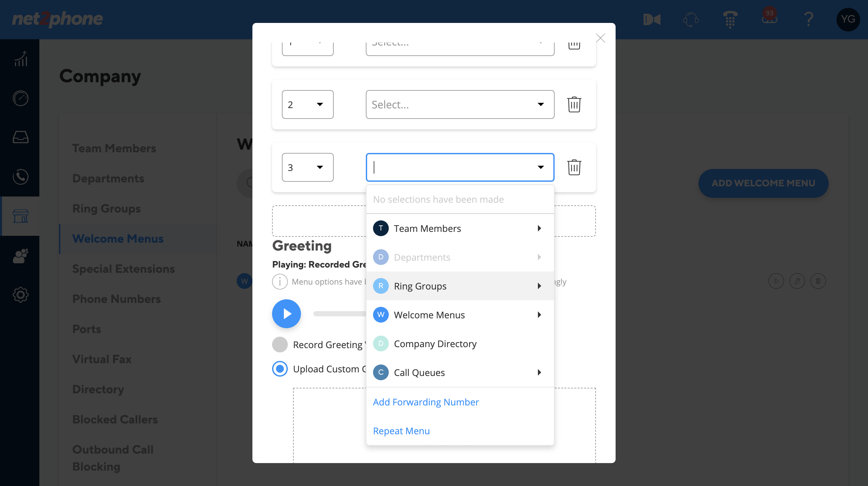Go to Team Members in Company sidebar
The width and height of the screenshot is (868, 486).
click(114, 148)
